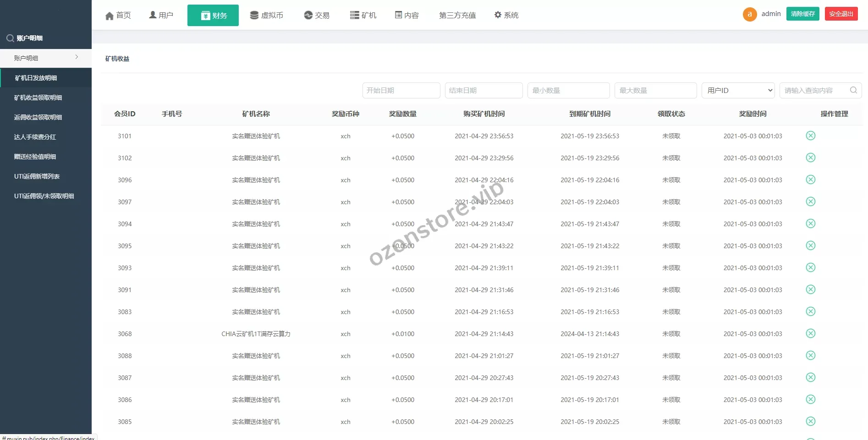868x440 pixels.
Task: Click the delete icon for member 3101
Action: 810,136
